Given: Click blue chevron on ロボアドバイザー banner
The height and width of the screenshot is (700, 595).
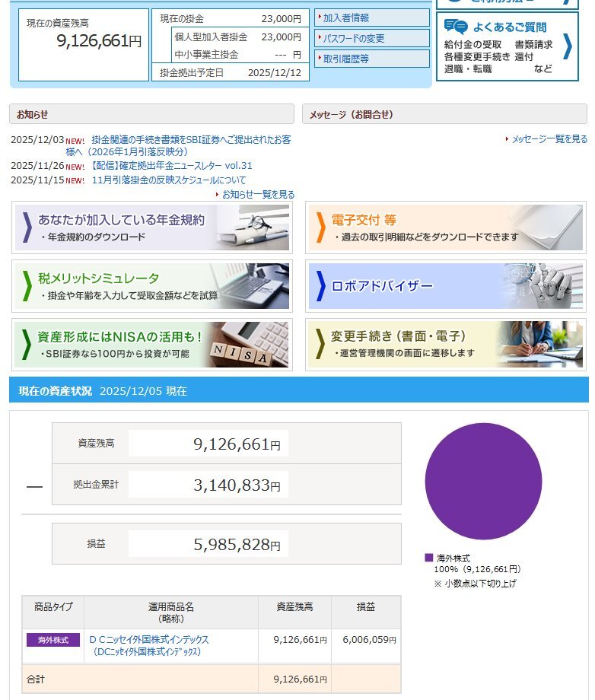Looking at the screenshot, I should tap(321, 286).
